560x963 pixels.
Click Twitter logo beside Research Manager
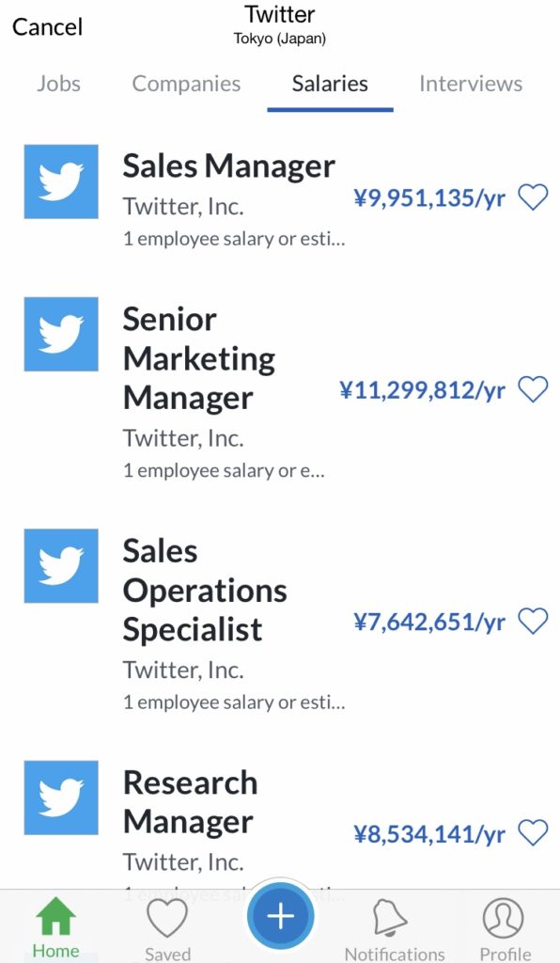(61, 797)
